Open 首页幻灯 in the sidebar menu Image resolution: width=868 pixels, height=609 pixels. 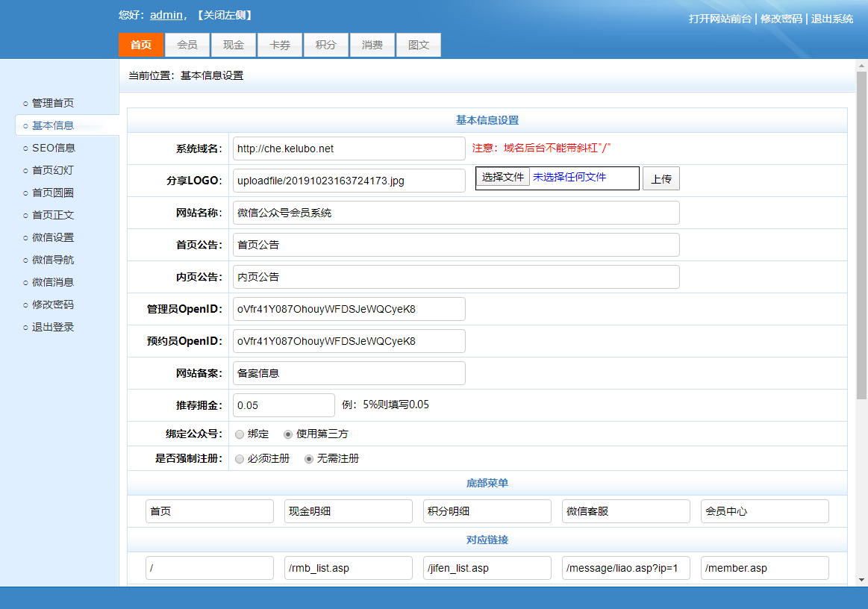point(53,170)
